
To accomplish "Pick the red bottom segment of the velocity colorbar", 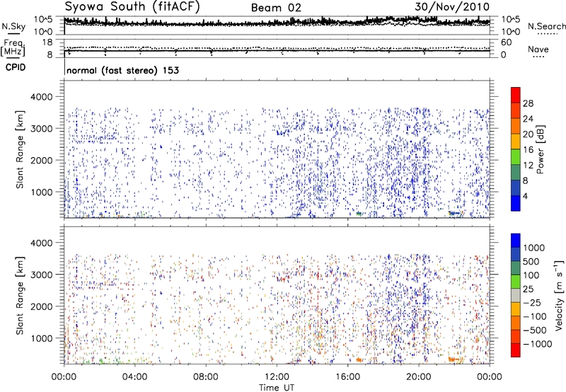I will click(516, 350).
